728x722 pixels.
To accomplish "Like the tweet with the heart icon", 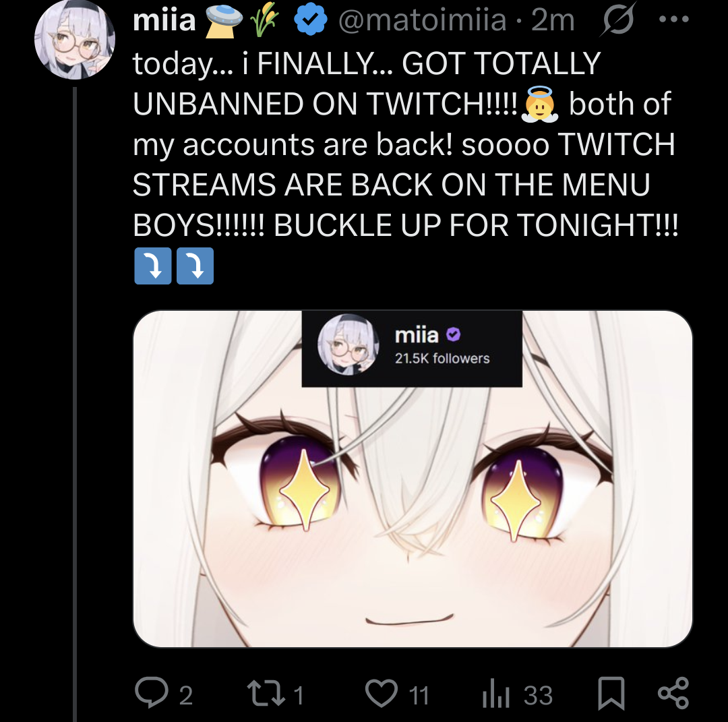I will point(381,693).
